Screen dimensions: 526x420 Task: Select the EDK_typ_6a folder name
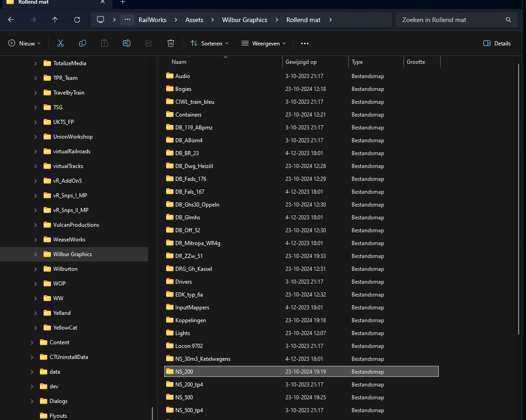(189, 295)
